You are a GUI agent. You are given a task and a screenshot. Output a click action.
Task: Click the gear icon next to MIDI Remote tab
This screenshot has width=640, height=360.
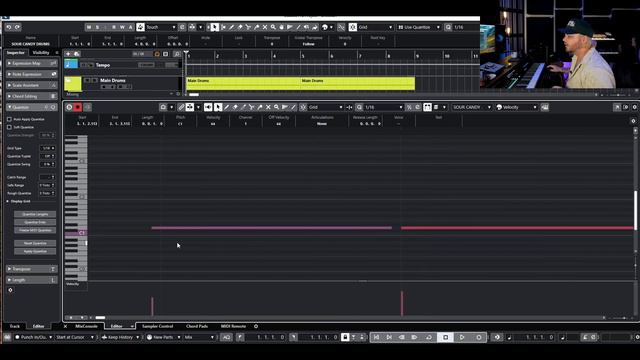click(256, 326)
